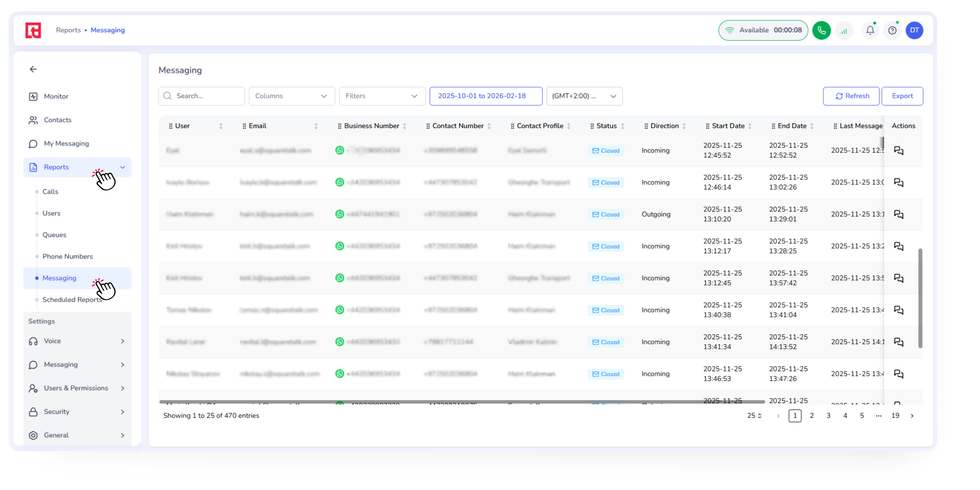Select Calls under Reports
This screenshot has width=980, height=490.
[50, 192]
